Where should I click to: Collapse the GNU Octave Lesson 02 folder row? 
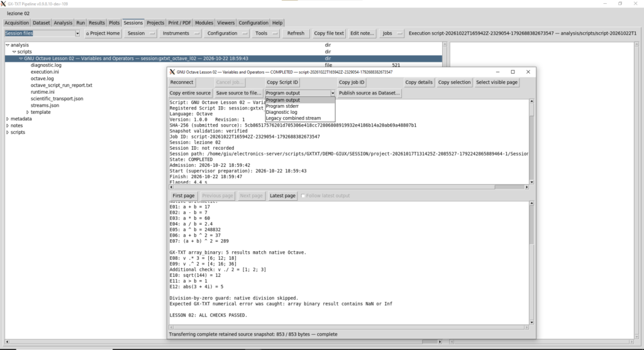tap(21, 59)
